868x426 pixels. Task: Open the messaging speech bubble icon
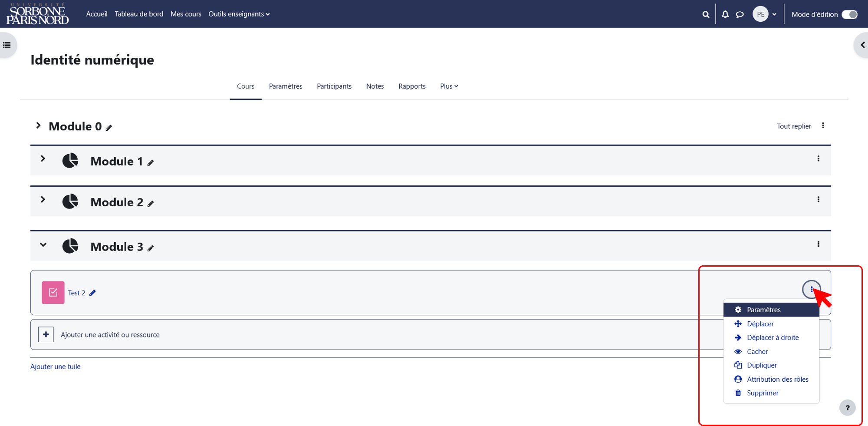pyautogui.click(x=740, y=14)
